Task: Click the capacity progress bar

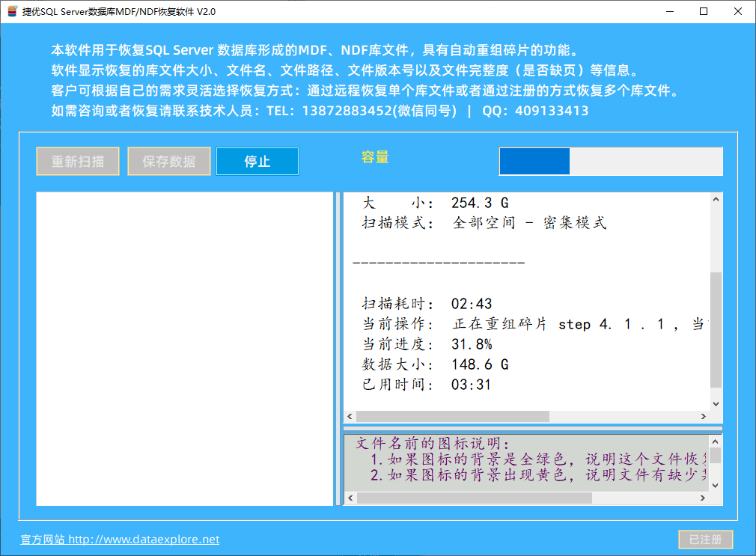Action: tap(611, 161)
